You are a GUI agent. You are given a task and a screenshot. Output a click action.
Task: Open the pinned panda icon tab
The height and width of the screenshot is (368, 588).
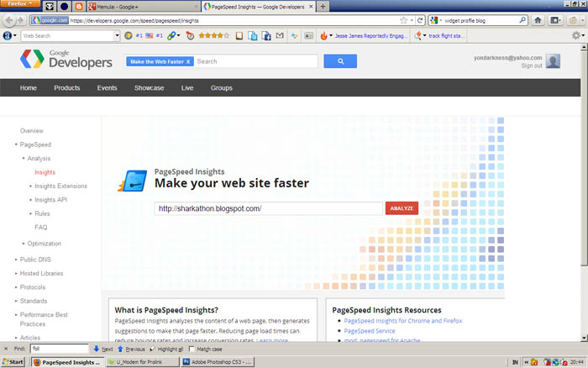coord(49,7)
